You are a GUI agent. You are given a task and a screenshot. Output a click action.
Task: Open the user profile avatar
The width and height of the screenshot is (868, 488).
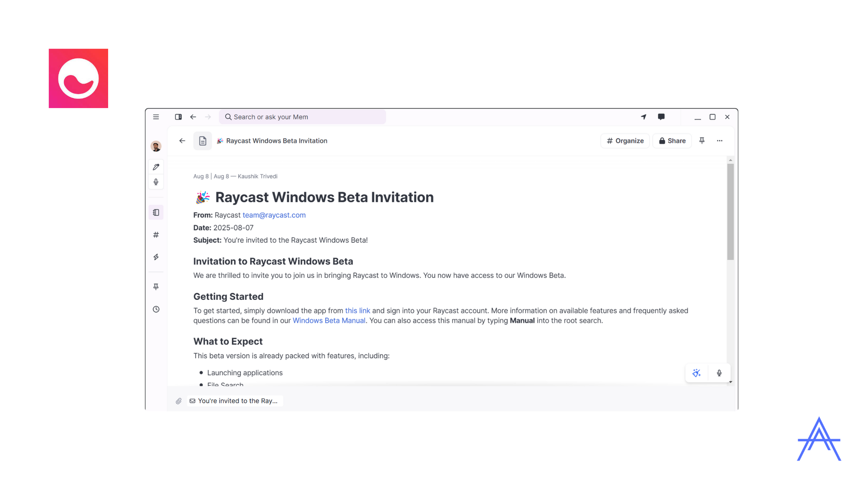pyautogui.click(x=156, y=146)
